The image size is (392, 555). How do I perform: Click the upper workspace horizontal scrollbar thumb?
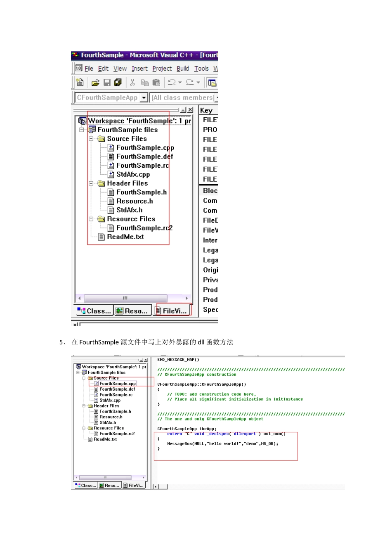click(x=125, y=298)
